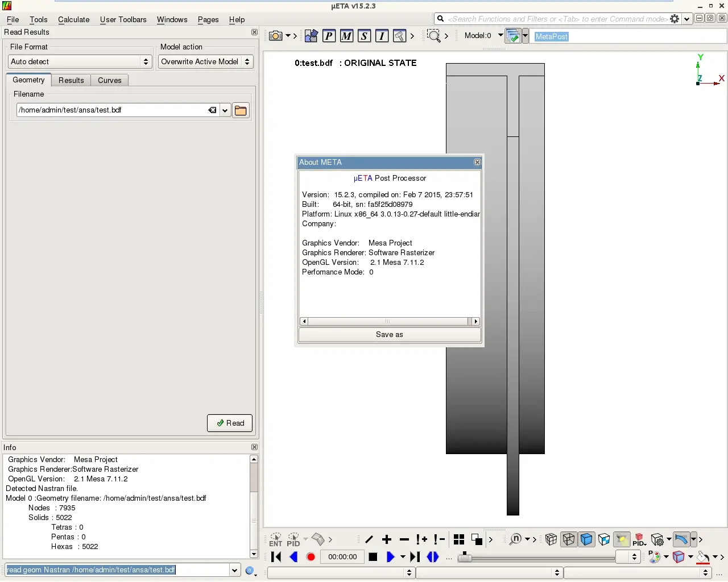Select the M toolbar button

click(x=346, y=36)
